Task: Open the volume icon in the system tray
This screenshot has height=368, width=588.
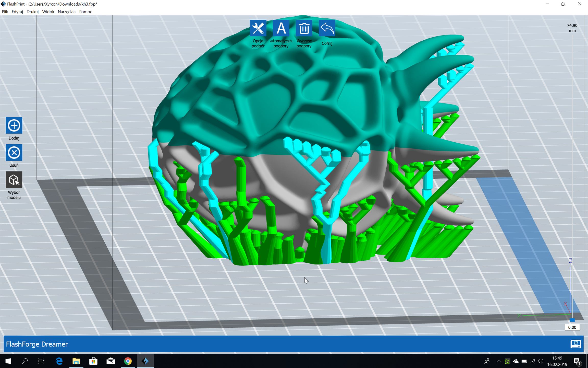Action: point(540,361)
